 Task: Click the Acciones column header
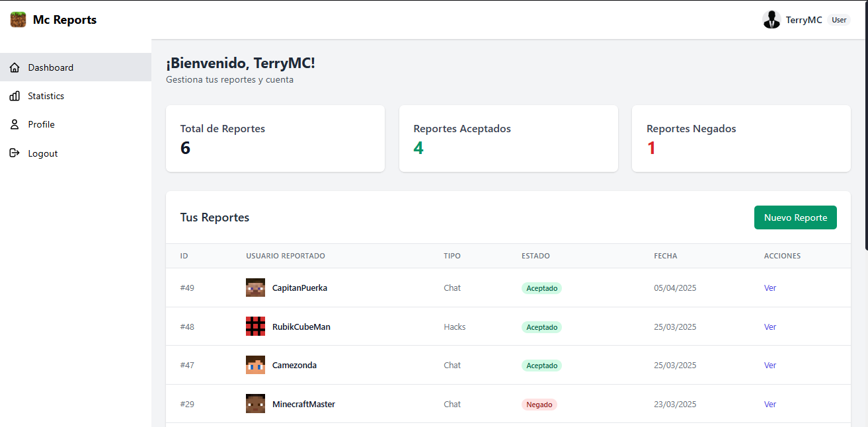[782, 256]
